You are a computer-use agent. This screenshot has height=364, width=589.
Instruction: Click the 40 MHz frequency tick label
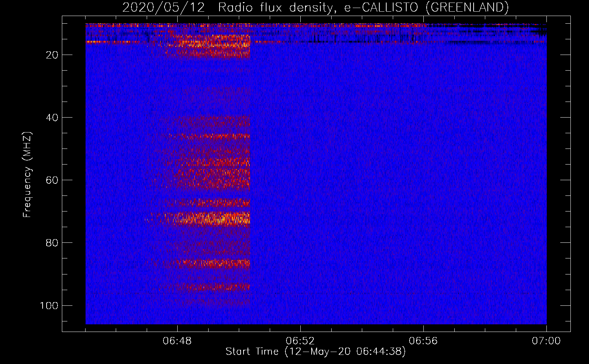pyautogui.click(x=52, y=118)
